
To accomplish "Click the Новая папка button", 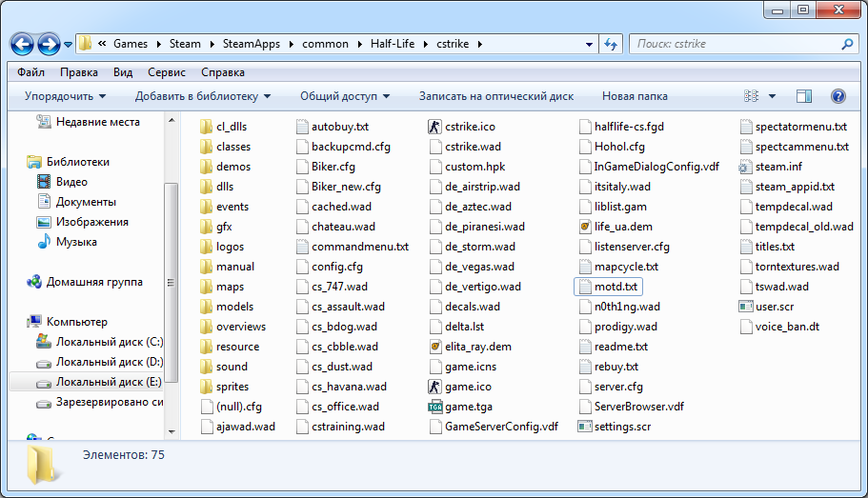I will click(x=635, y=96).
